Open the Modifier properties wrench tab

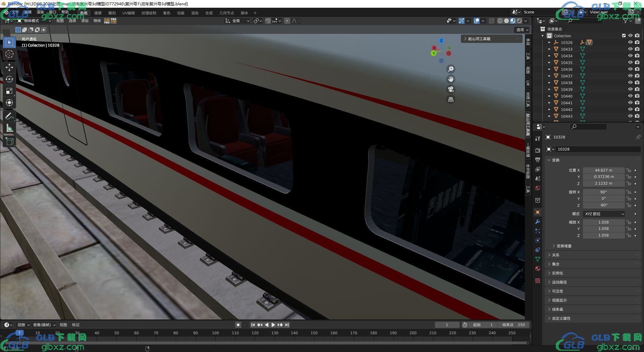(538, 222)
